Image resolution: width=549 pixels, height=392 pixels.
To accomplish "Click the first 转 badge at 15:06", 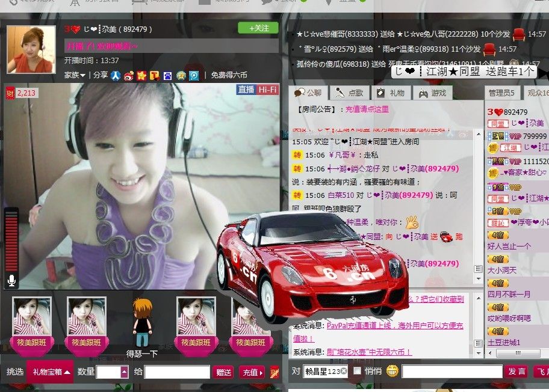I will tap(297, 155).
